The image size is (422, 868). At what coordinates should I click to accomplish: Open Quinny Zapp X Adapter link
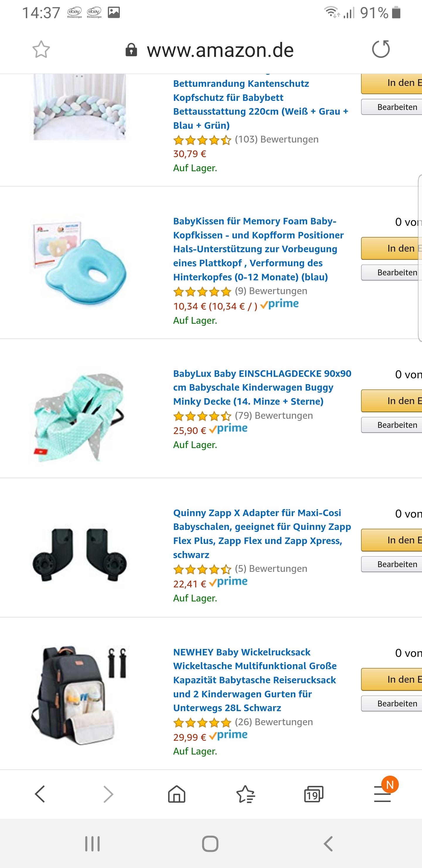pyautogui.click(x=262, y=534)
